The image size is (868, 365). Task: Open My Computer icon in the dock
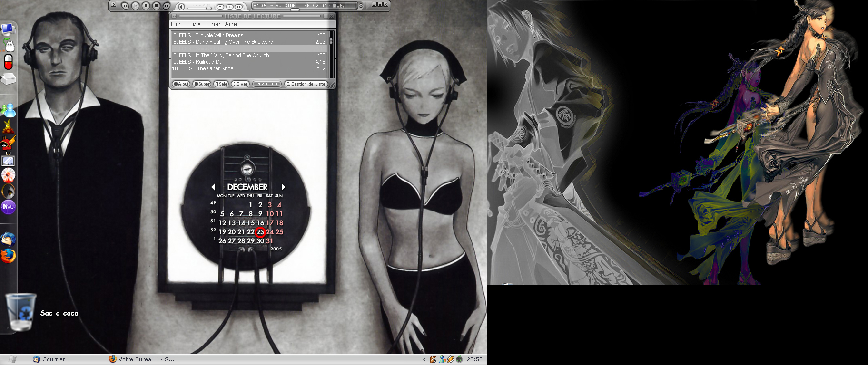point(9,29)
